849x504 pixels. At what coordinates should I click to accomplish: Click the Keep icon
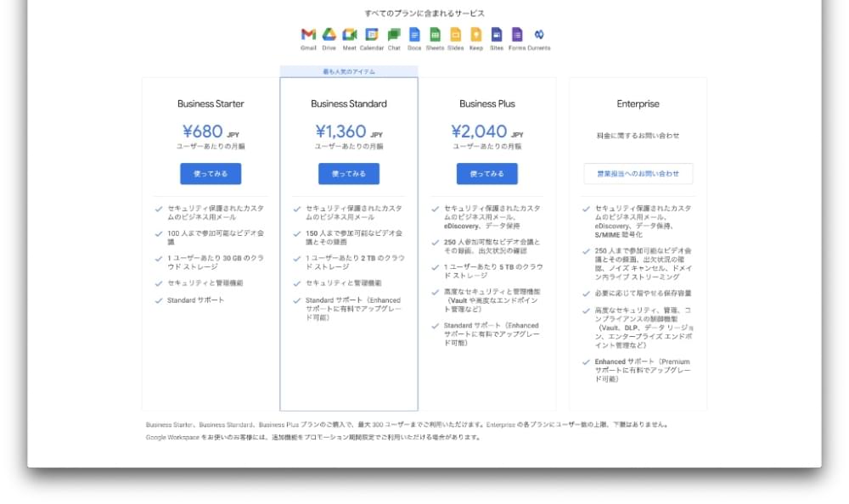tap(477, 36)
